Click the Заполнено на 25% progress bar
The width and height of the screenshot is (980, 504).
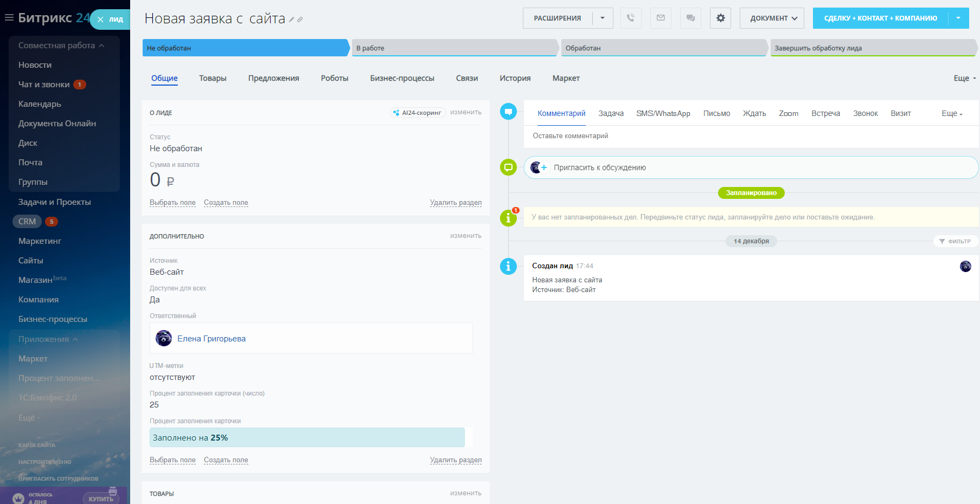point(307,437)
